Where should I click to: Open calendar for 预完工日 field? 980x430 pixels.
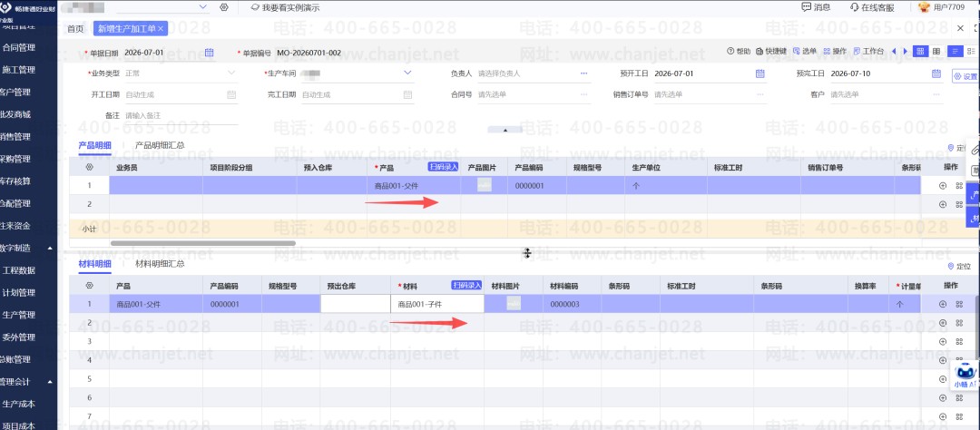click(936, 73)
